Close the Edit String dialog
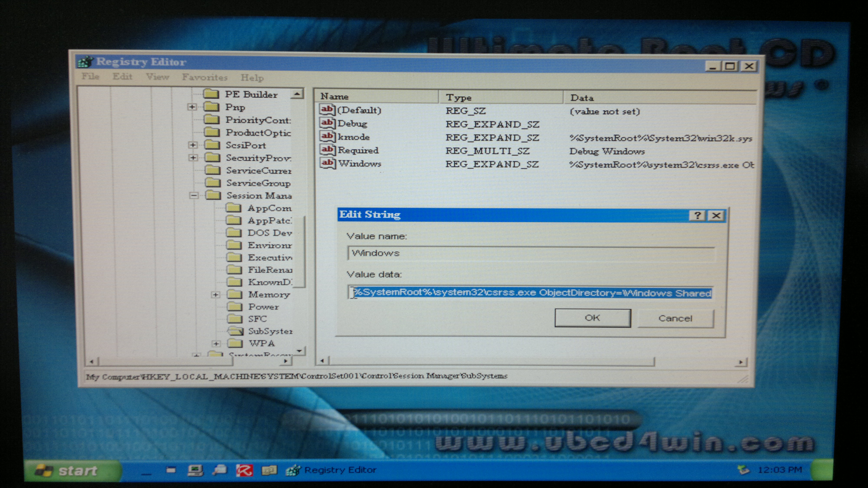 click(x=716, y=215)
